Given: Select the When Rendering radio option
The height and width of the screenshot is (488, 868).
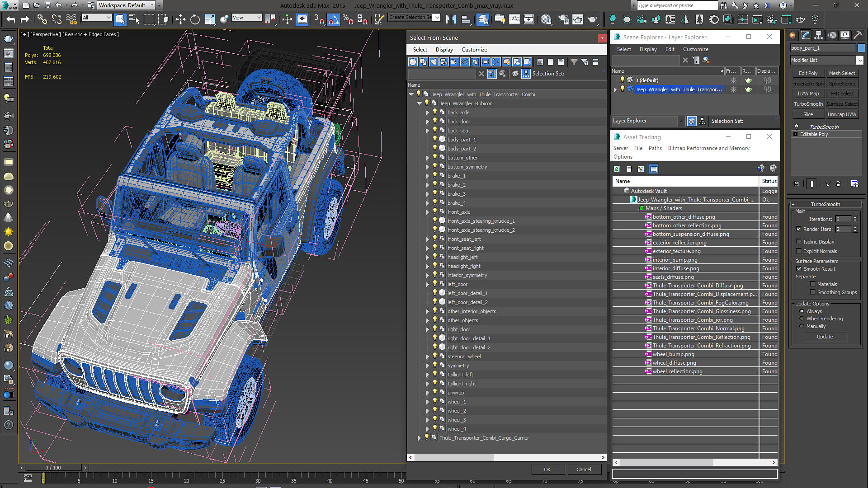Looking at the screenshot, I should pyautogui.click(x=802, y=319).
